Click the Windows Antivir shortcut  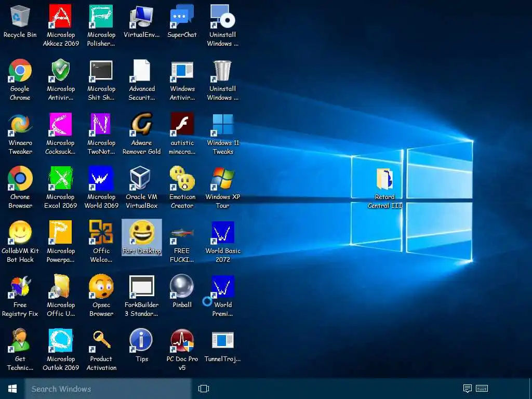tap(182, 79)
